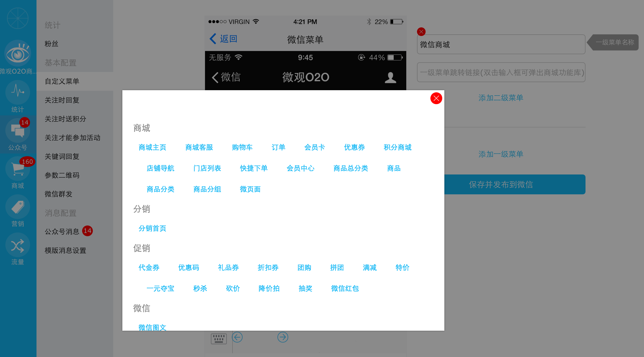The width and height of the screenshot is (644, 357).
Task: Open 关注才能参加活动 menu item
Action: point(72,138)
